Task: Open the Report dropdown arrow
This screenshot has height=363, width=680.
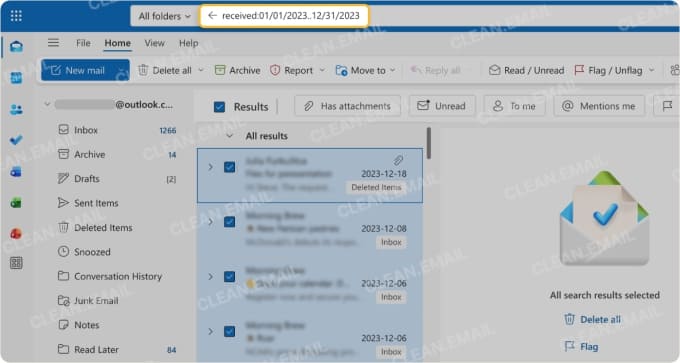Action: click(322, 70)
